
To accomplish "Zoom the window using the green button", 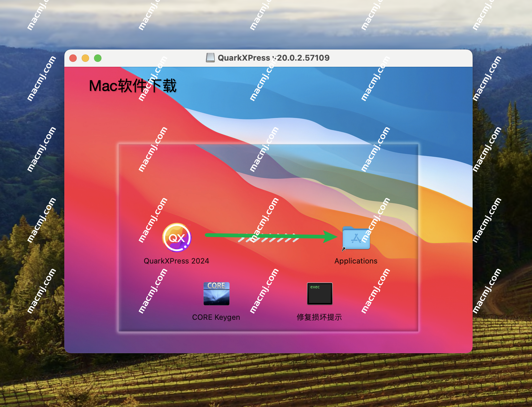I will [98, 58].
